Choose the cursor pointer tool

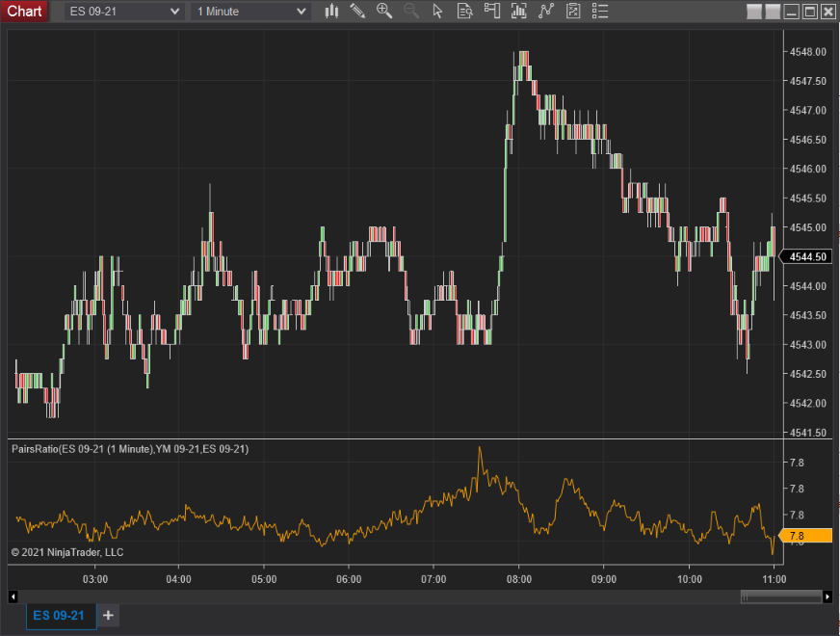tap(437, 12)
